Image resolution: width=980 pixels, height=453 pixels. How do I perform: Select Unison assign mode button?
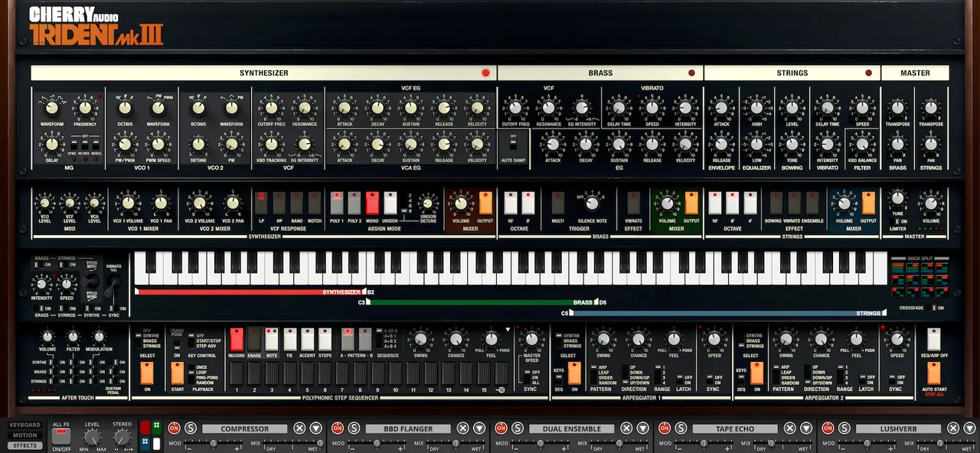pyautogui.click(x=390, y=203)
